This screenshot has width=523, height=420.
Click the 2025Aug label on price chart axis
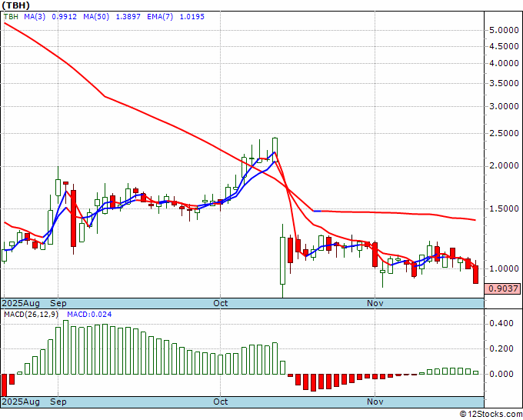point(21,303)
